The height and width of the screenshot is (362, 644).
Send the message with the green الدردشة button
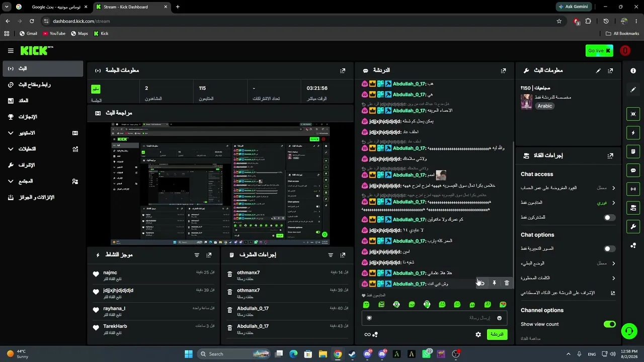click(497, 334)
